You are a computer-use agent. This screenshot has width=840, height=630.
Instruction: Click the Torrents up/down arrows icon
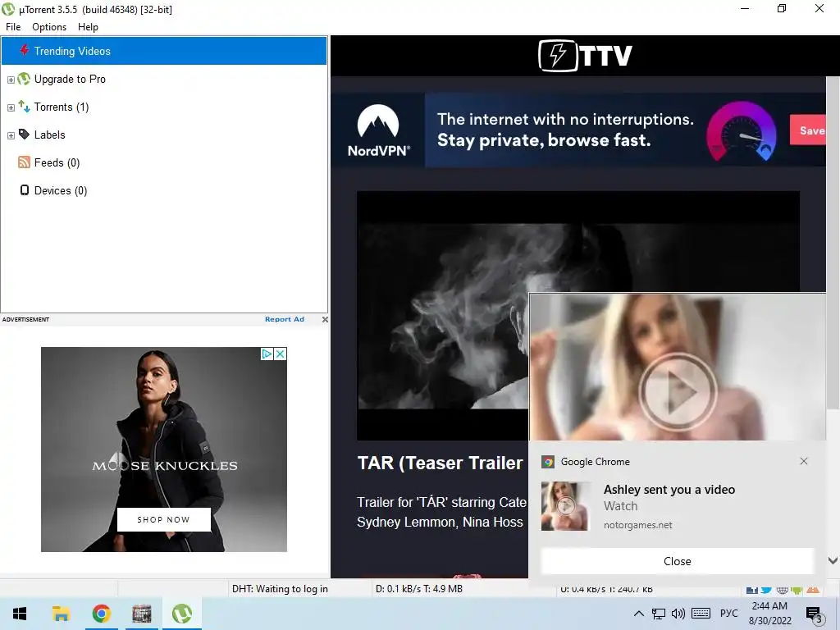pos(24,106)
